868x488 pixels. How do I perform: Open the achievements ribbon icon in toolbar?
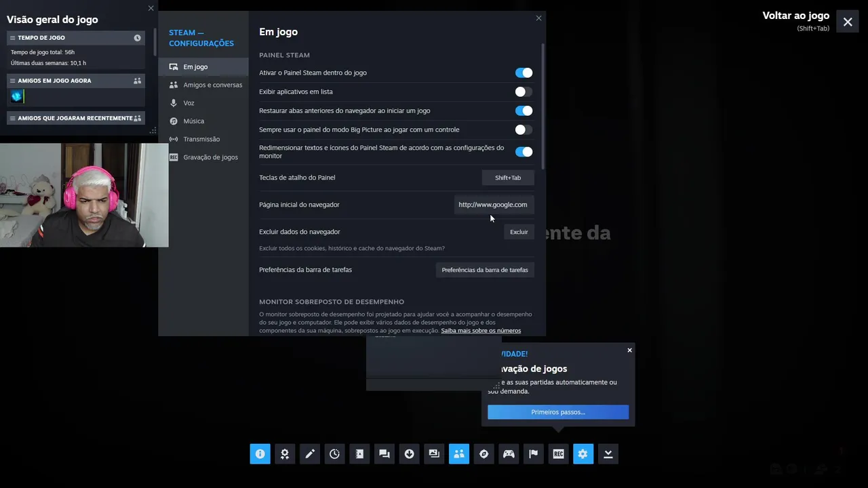tap(285, 454)
